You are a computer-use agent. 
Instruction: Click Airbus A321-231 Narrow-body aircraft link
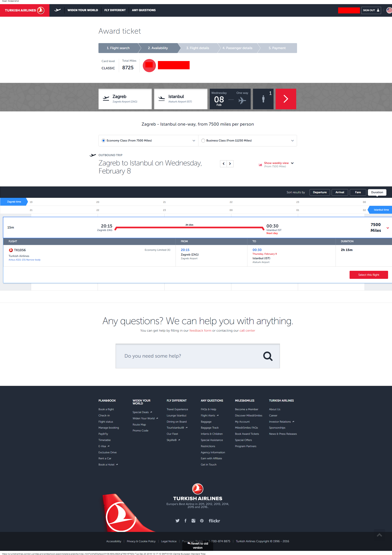click(x=25, y=260)
